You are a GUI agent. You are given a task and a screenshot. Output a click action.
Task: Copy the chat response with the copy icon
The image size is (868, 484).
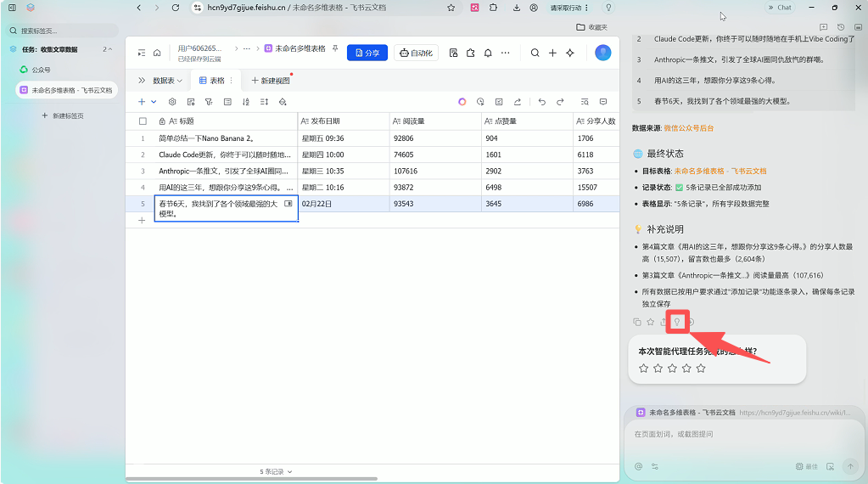pyautogui.click(x=637, y=322)
